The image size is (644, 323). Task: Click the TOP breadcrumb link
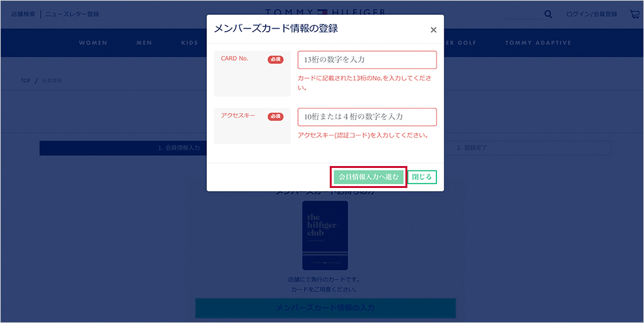26,81
